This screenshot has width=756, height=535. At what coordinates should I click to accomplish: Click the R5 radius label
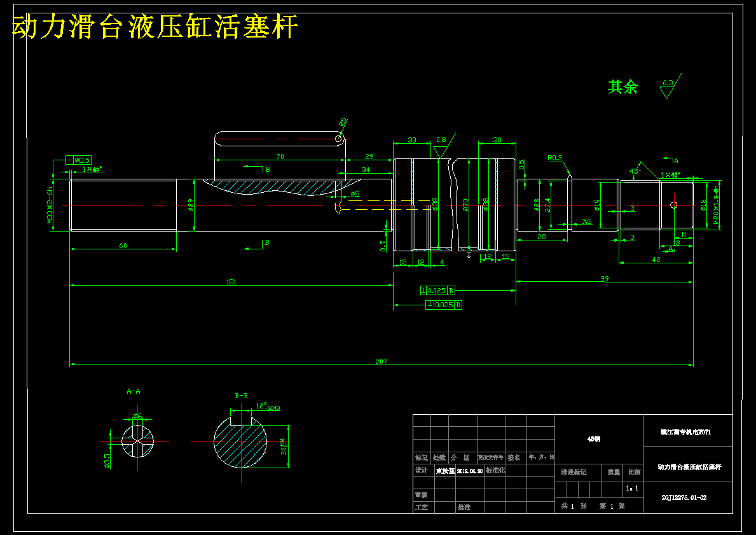click(x=343, y=122)
